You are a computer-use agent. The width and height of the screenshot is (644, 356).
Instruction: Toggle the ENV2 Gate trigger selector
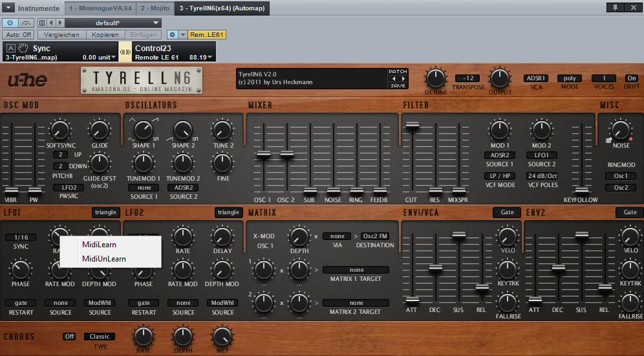pyautogui.click(x=630, y=212)
